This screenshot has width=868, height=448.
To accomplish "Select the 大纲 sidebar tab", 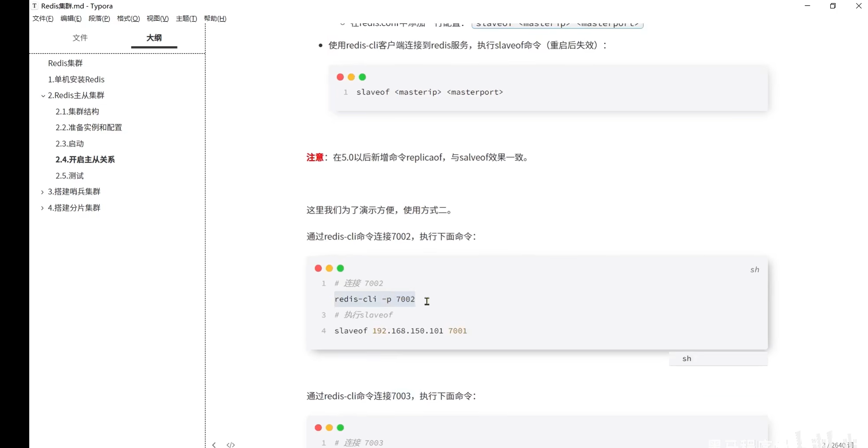I will tap(154, 38).
